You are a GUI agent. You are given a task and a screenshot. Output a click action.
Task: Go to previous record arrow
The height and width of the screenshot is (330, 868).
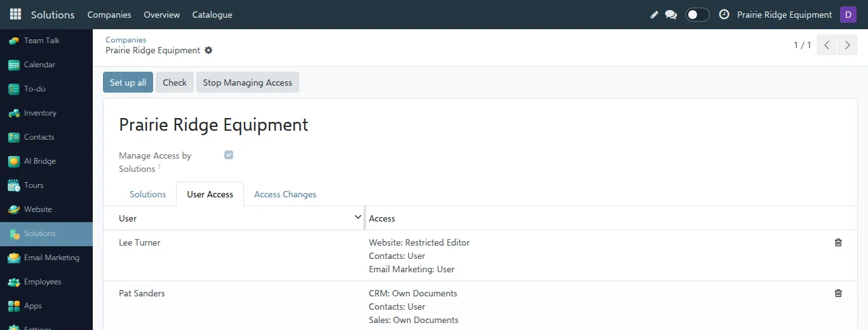click(827, 45)
